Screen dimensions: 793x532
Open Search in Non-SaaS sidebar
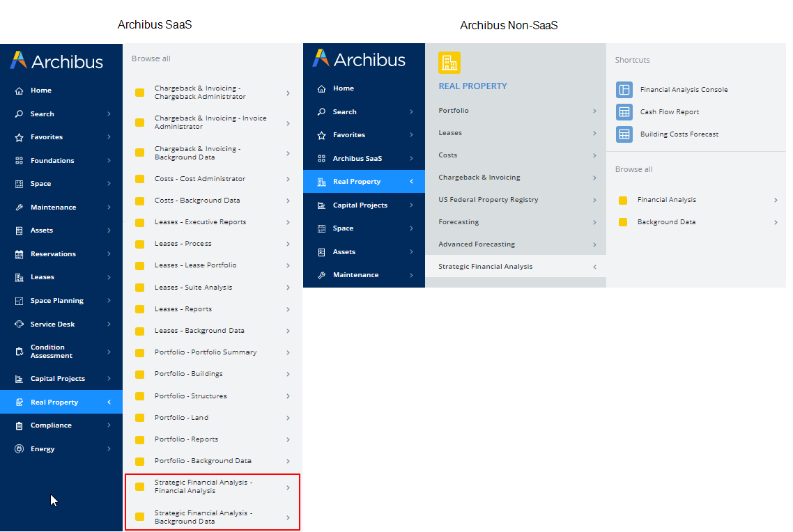[x=364, y=111]
